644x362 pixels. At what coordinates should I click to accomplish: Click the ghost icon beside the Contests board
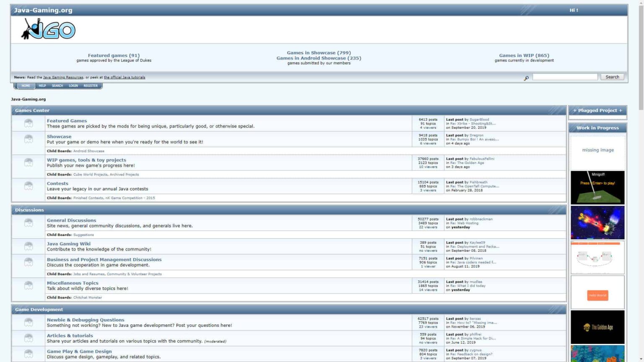click(x=29, y=186)
